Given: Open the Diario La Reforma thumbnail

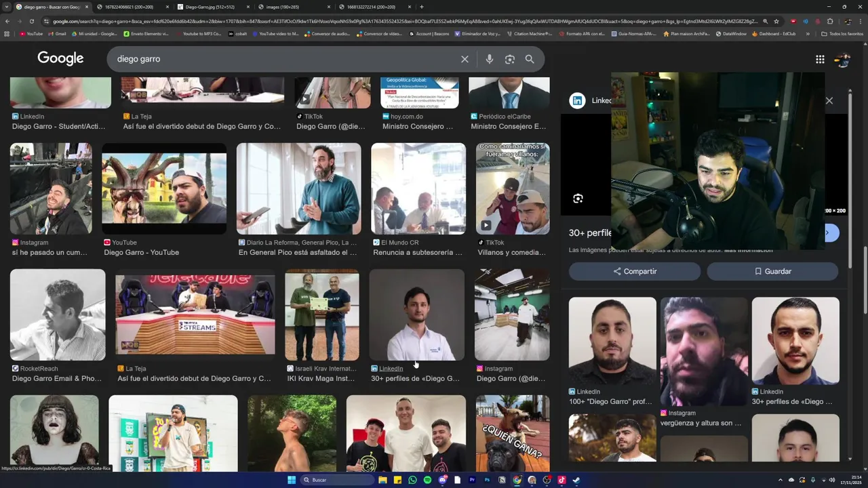Looking at the screenshot, I should tap(298, 188).
